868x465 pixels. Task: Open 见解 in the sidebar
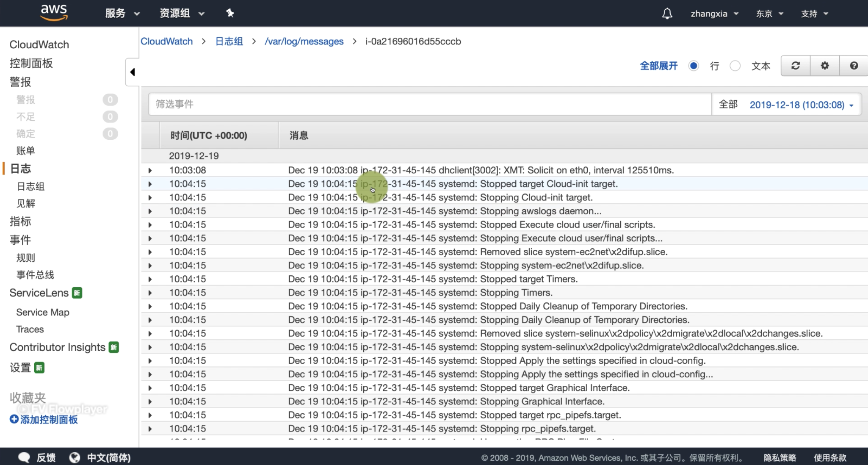[25, 203]
